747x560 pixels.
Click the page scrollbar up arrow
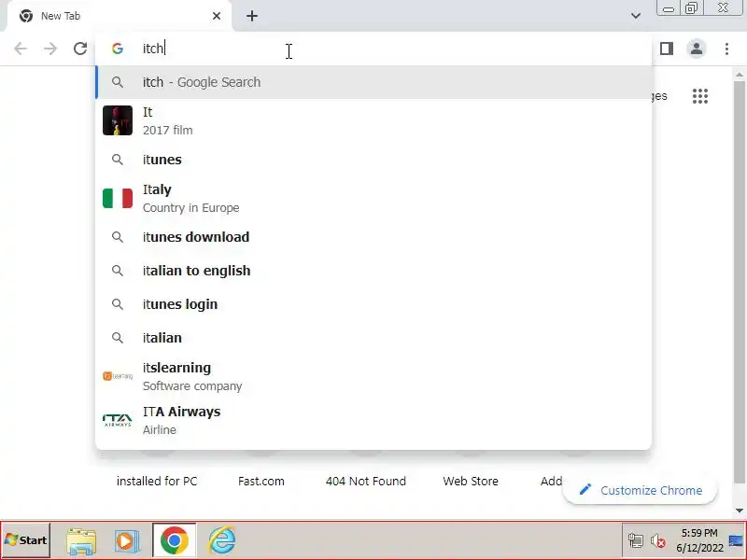740,75
